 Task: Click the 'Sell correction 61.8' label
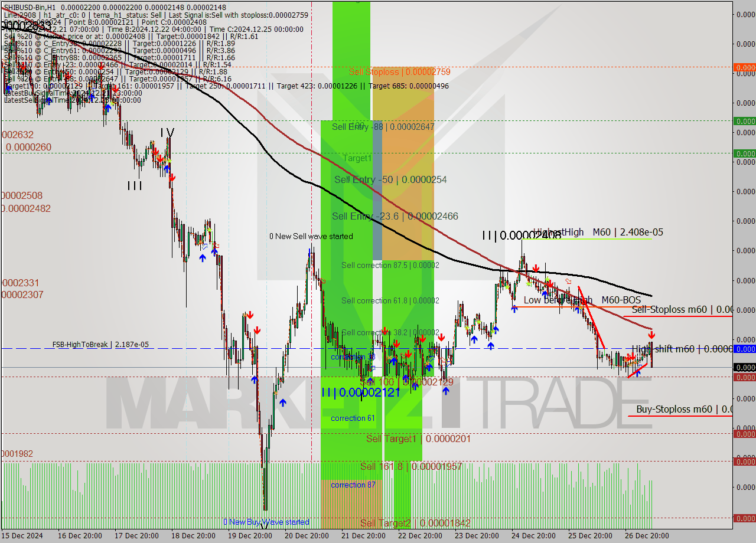pos(390,301)
